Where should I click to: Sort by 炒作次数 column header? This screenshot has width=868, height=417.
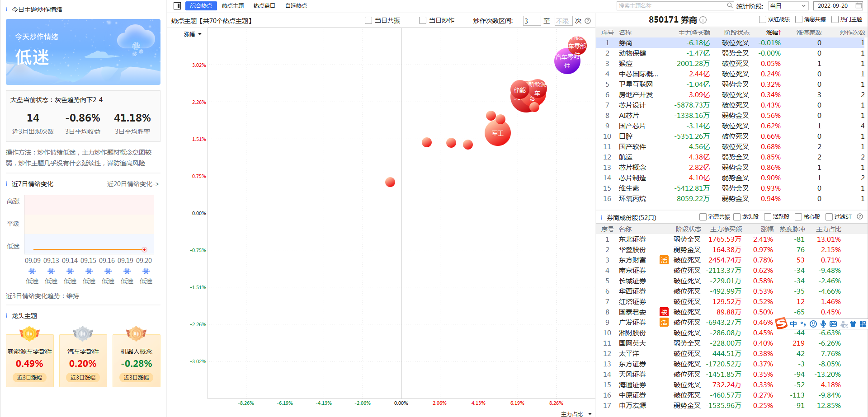point(852,33)
